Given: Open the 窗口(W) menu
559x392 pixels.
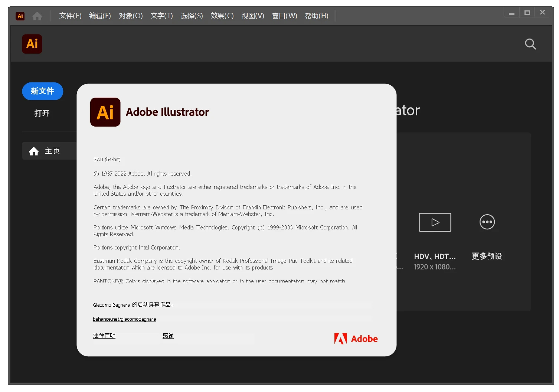Looking at the screenshot, I should tap(284, 16).
